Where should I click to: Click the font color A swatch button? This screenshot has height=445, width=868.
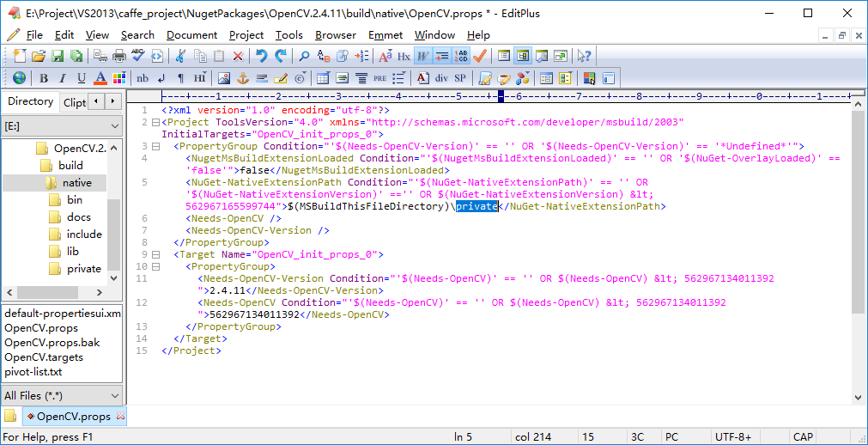click(100, 78)
